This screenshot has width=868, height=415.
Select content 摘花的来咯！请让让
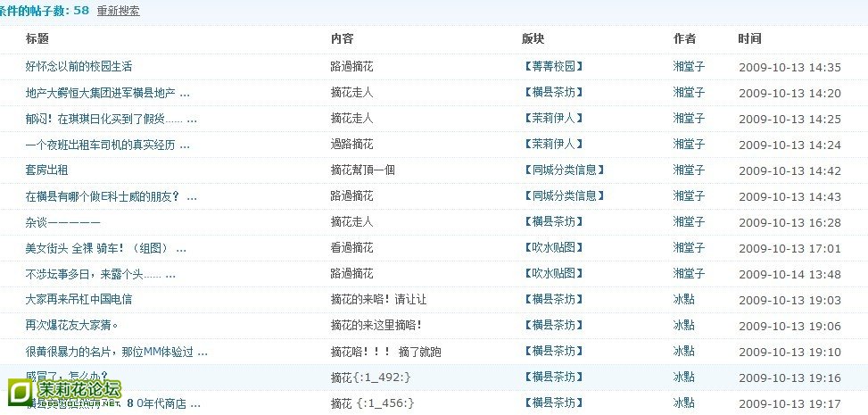pos(378,300)
